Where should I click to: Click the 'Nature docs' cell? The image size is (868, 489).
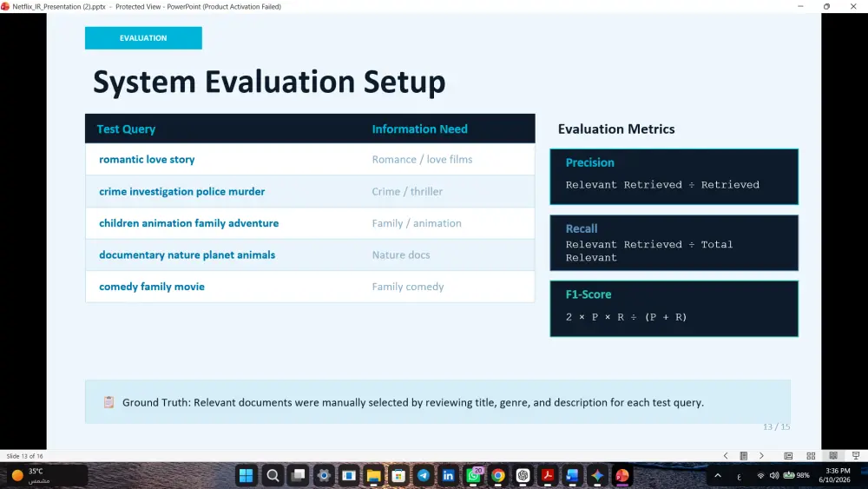tap(401, 254)
